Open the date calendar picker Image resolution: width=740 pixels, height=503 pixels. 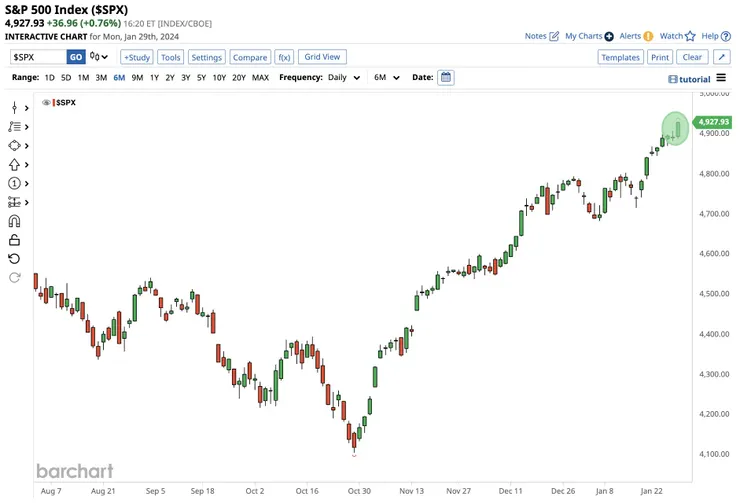446,77
